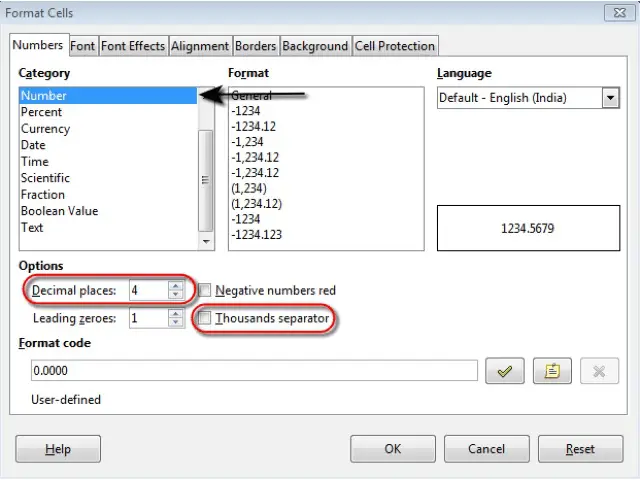Click the Cancel button
640x480 pixels.
click(x=486, y=449)
